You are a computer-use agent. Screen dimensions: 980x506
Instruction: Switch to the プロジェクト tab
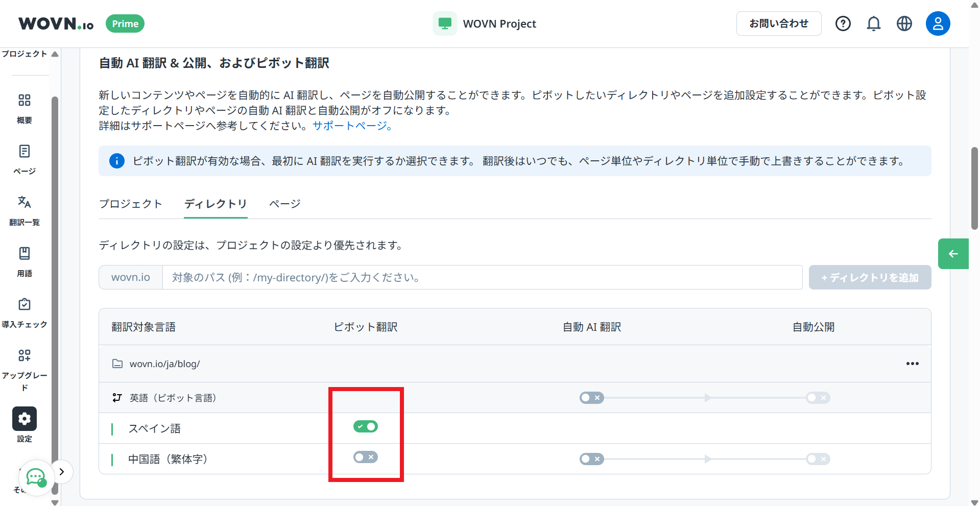[130, 204]
